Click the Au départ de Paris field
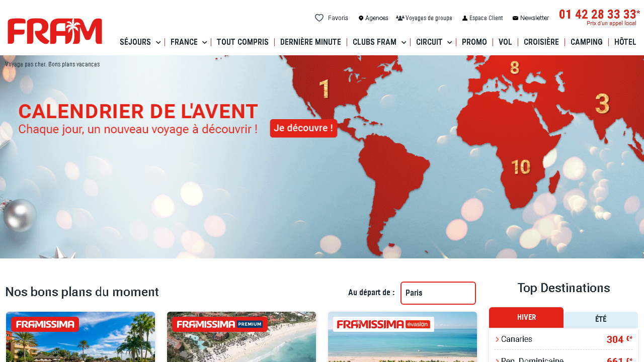The width and height of the screenshot is (644, 362). [x=438, y=293]
